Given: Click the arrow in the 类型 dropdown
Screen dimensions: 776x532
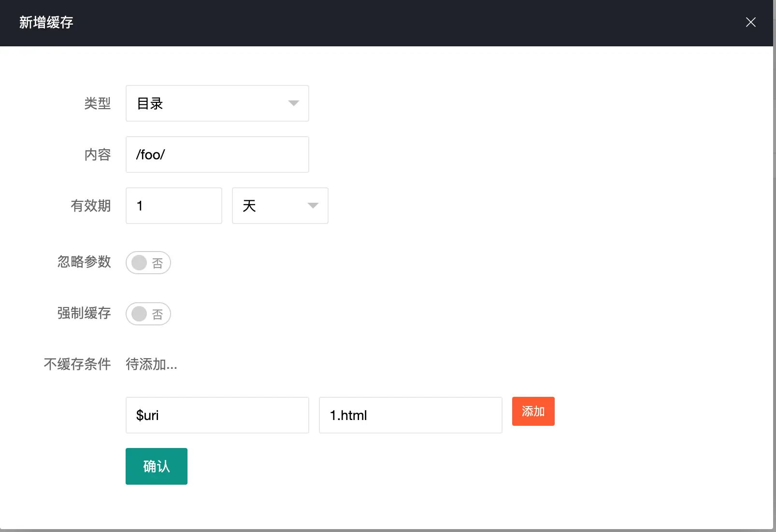Looking at the screenshot, I should [x=293, y=103].
